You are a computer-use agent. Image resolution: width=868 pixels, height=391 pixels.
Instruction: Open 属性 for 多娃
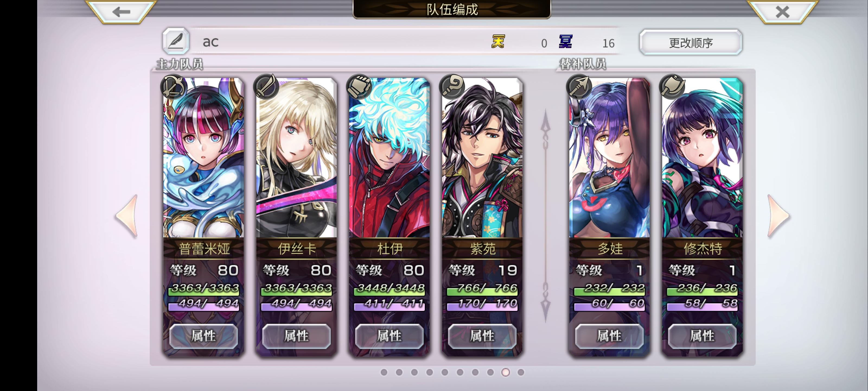[x=609, y=336]
